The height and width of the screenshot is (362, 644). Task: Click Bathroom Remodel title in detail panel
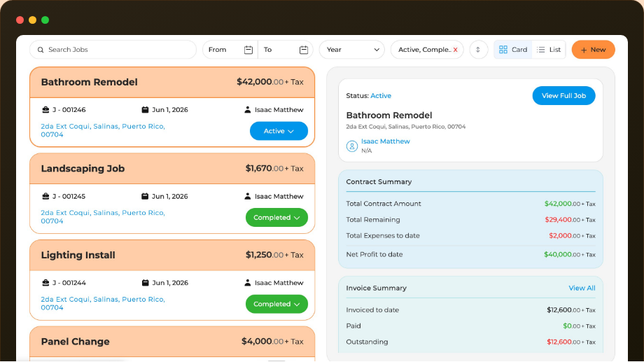pos(389,116)
